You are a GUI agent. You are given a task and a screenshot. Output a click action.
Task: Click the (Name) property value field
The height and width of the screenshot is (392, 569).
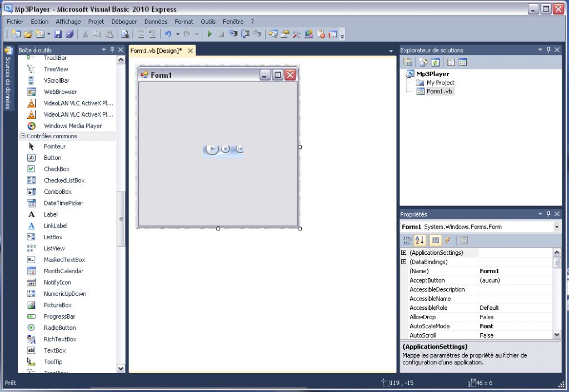[x=515, y=271]
